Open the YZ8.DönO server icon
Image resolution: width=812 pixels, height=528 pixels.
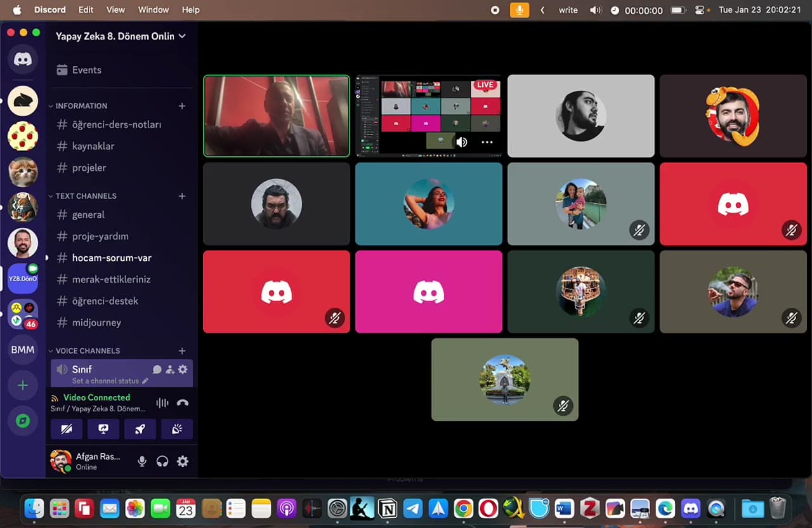click(x=23, y=279)
